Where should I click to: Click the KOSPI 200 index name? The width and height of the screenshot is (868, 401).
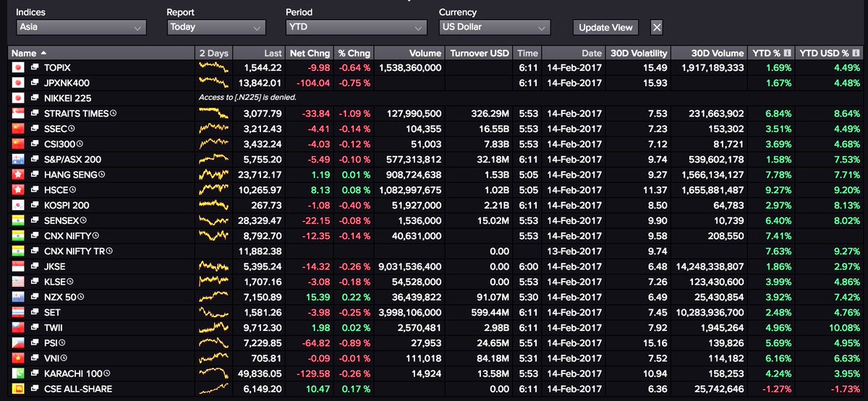coord(67,205)
